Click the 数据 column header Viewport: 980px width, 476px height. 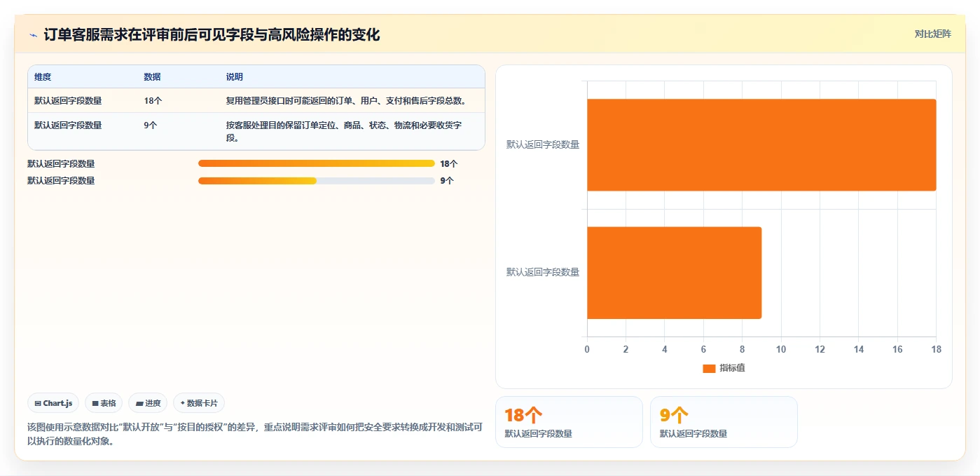pos(152,77)
